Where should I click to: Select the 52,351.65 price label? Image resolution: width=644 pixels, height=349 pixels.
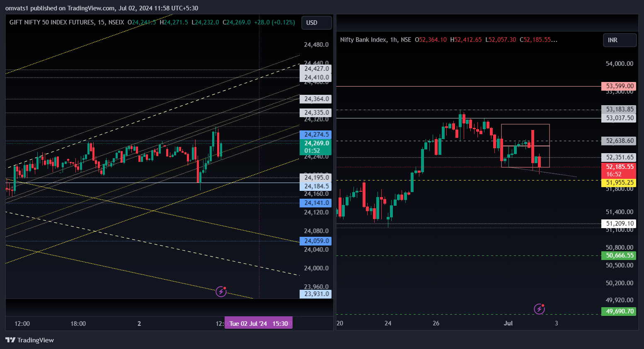point(619,157)
